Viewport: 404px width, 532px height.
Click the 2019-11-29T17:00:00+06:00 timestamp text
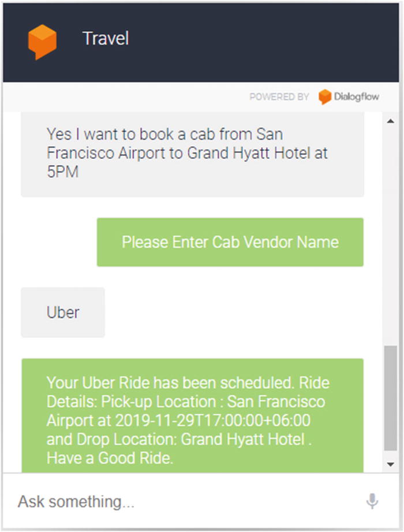click(x=212, y=421)
